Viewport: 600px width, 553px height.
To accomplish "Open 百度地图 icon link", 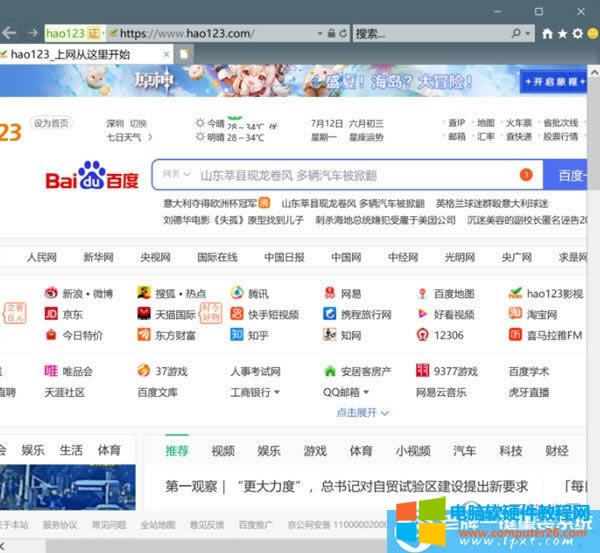I will click(x=423, y=294).
